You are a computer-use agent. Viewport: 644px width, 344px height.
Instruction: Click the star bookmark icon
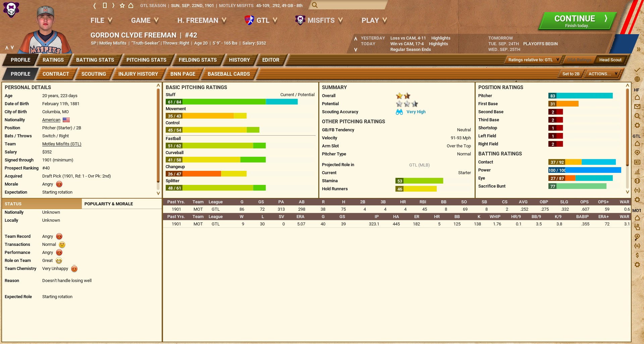(x=122, y=5)
